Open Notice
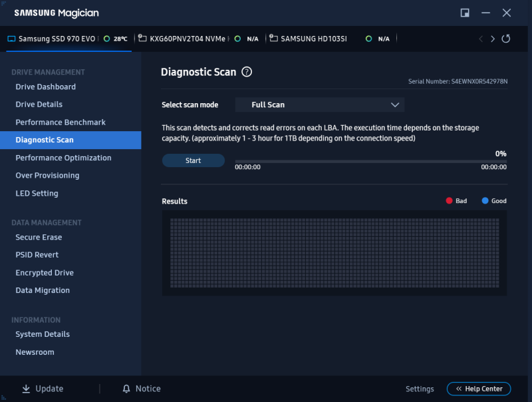Screen dimensions: 532x402 (x=142, y=389)
